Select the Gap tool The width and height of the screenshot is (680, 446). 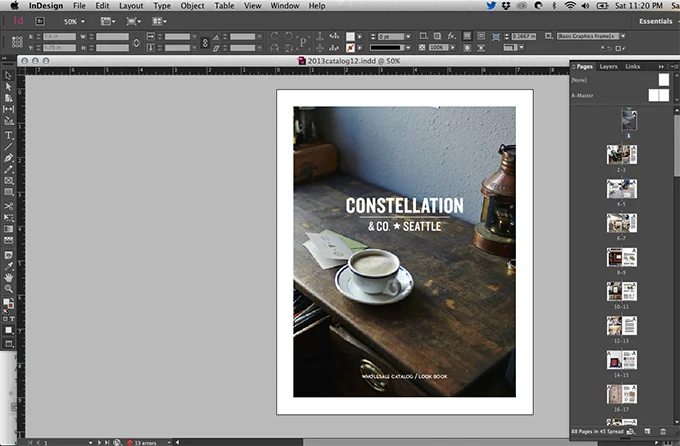tap(8, 109)
